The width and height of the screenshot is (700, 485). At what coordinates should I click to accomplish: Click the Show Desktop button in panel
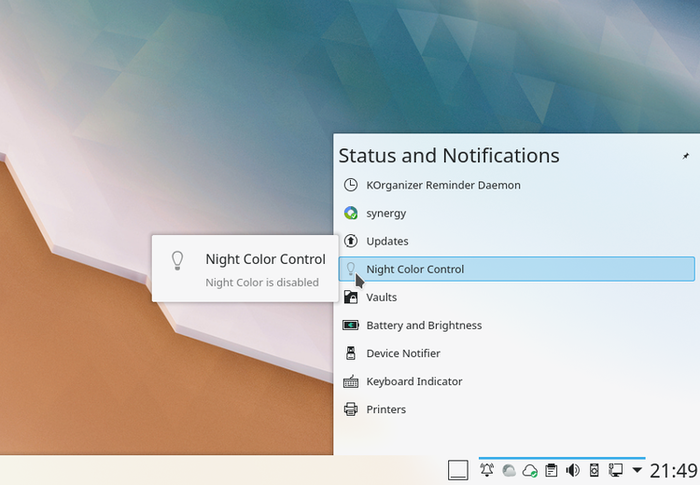coord(457,470)
